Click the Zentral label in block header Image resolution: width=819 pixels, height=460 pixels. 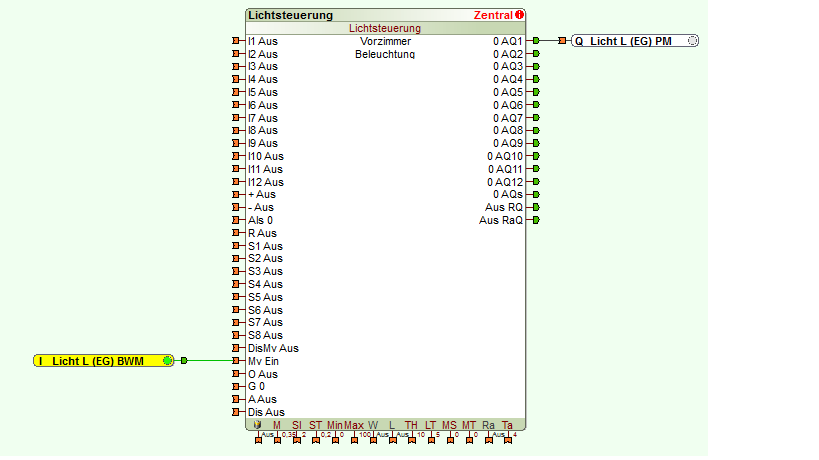(492, 16)
